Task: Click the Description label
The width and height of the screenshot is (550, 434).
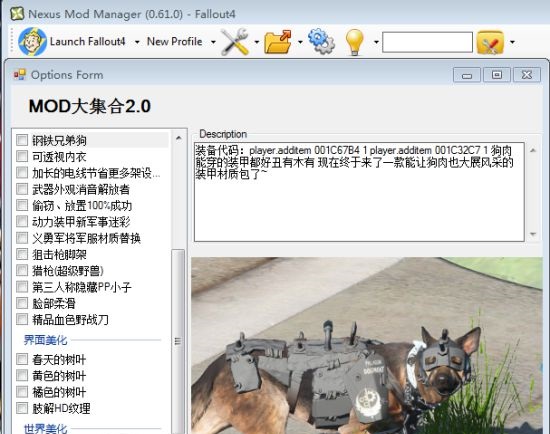Action: point(223,134)
